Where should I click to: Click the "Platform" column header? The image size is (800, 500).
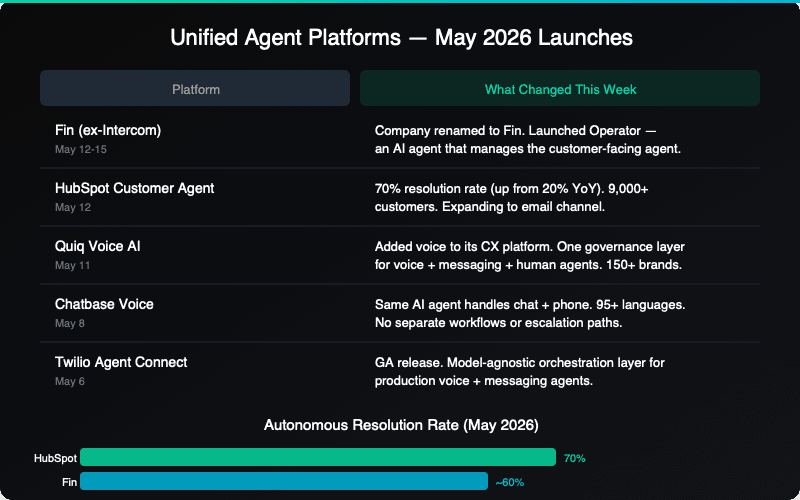pos(195,88)
